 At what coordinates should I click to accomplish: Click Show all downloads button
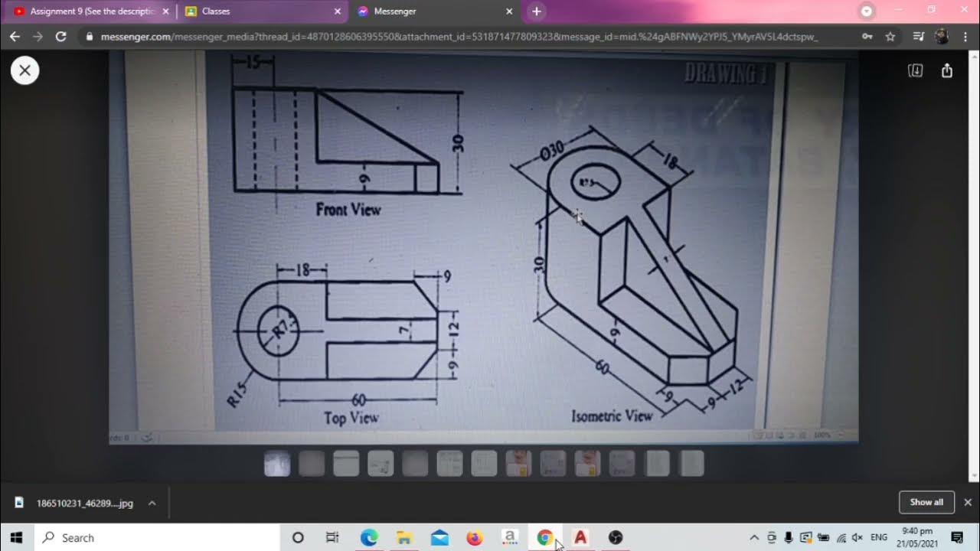click(x=926, y=502)
